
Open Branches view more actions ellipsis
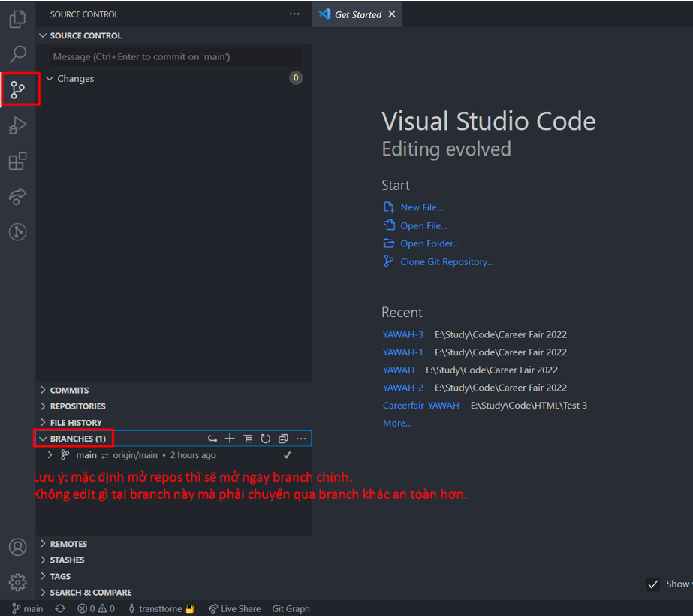[301, 439]
